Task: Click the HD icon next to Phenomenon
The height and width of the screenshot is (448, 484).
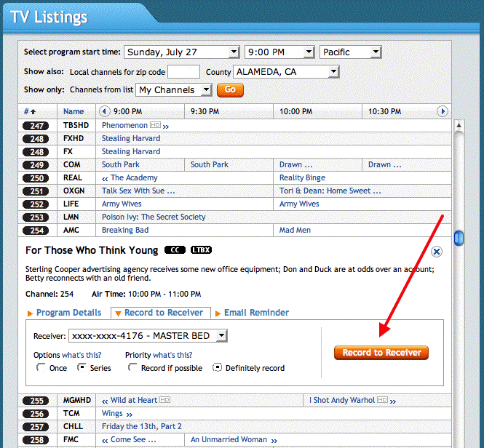Action: coord(155,125)
